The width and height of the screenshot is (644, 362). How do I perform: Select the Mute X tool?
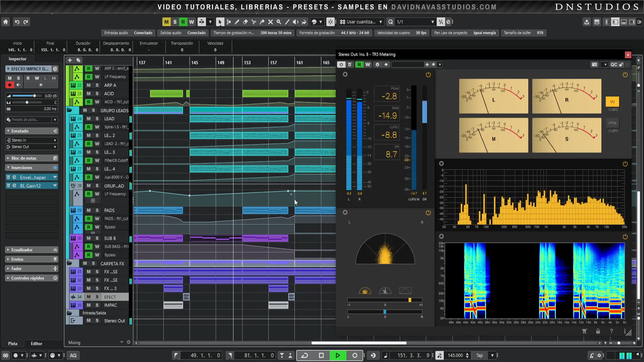tap(270, 22)
